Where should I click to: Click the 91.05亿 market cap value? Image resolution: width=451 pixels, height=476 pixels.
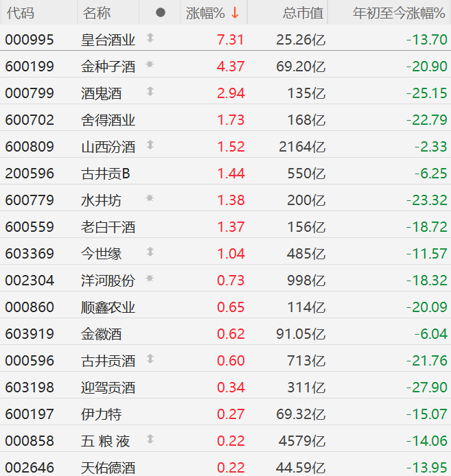pos(301,333)
